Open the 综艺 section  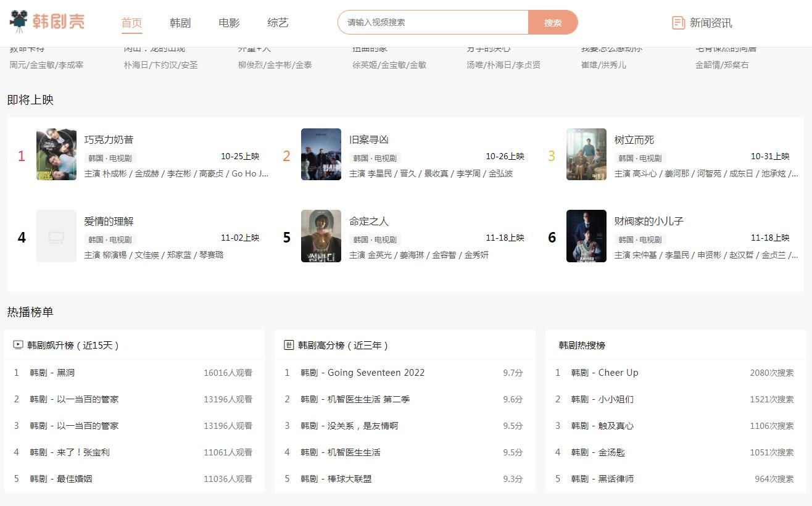coord(278,22)
